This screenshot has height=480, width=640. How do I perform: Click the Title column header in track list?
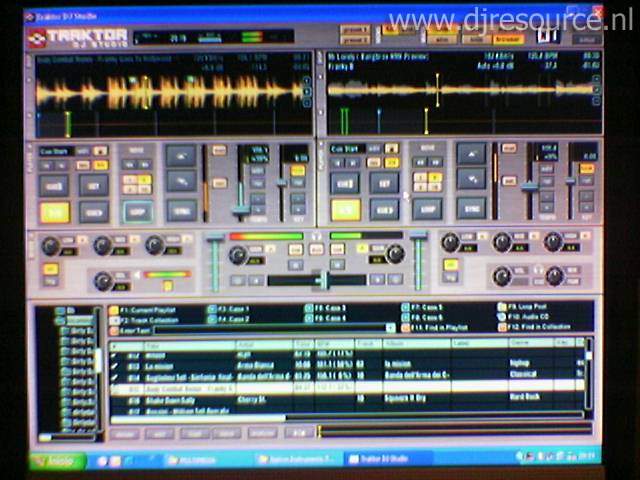(x=190, y=346)
